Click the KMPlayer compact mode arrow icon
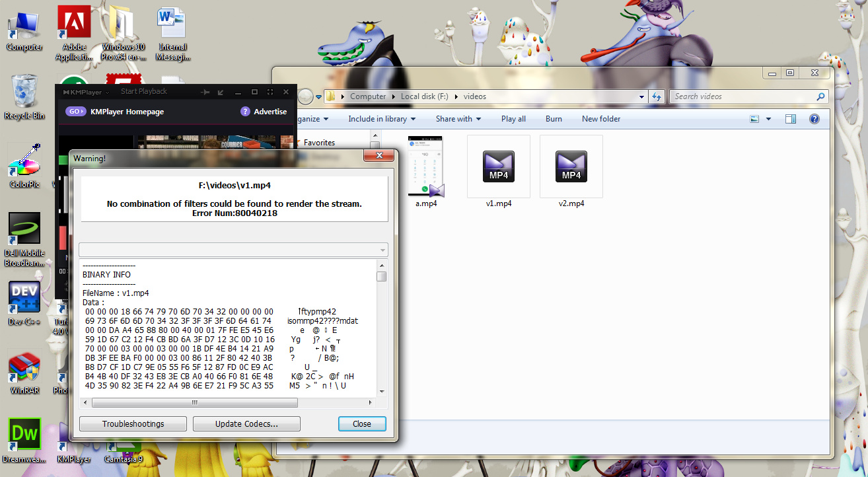 point(221,92)
